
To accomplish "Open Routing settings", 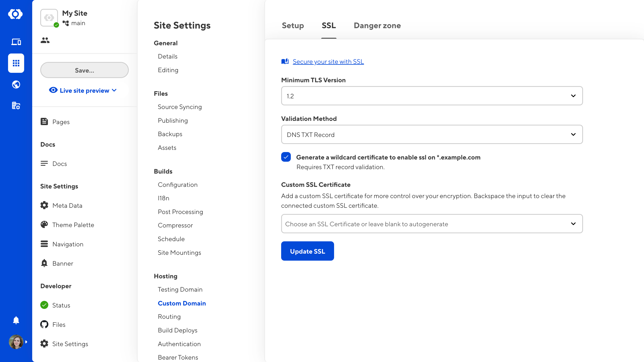I will pos(169,317).
